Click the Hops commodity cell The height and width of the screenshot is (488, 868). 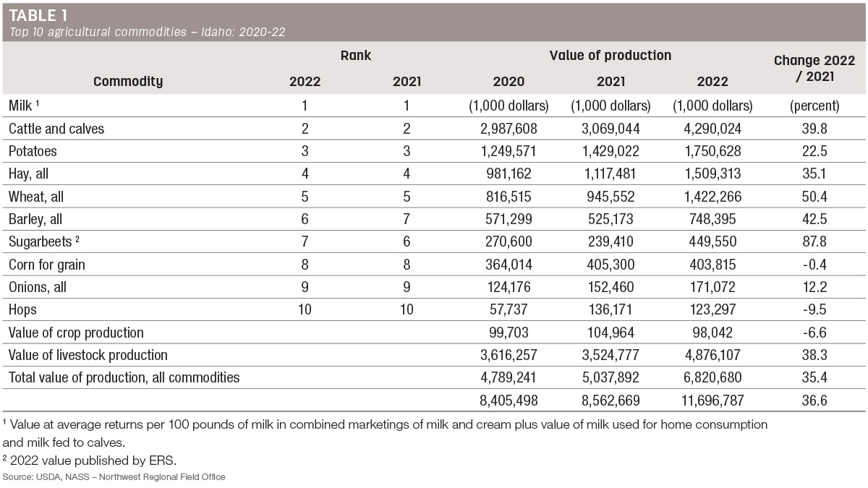22,309
